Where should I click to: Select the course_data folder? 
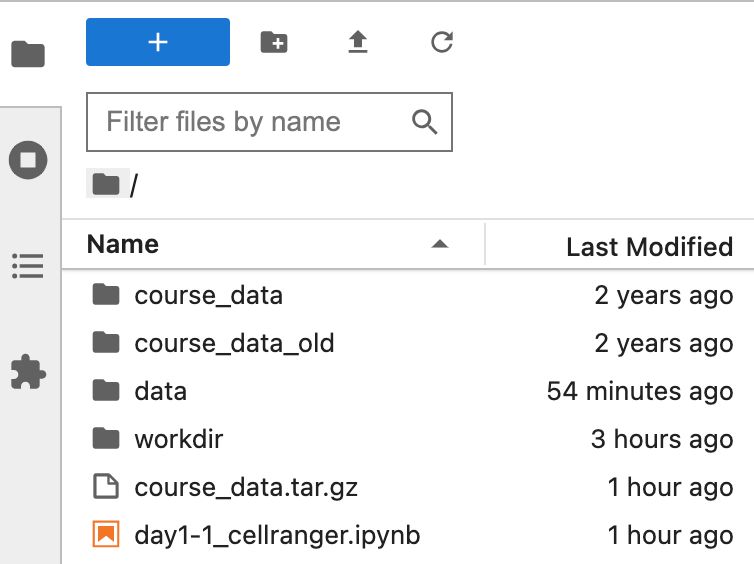[208, 295]
